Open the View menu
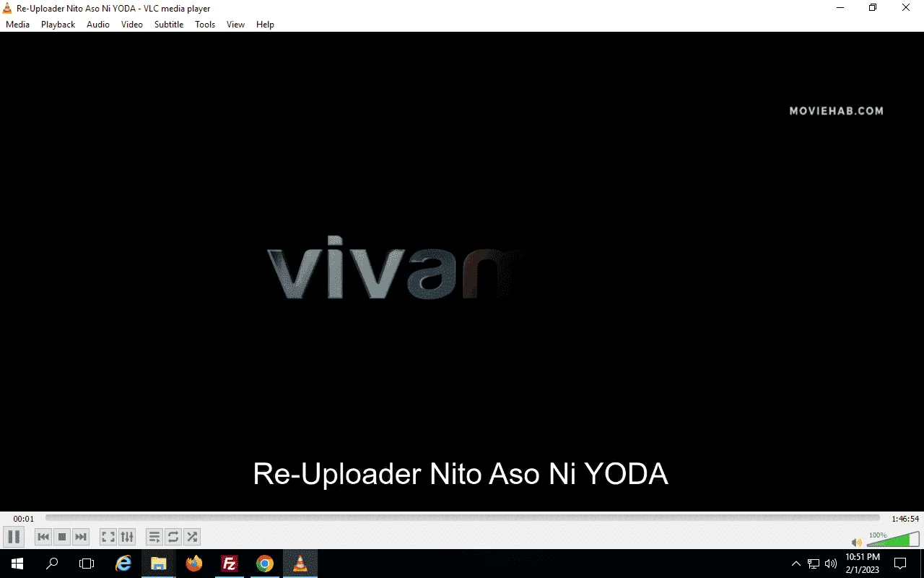 tap(235, 24)
